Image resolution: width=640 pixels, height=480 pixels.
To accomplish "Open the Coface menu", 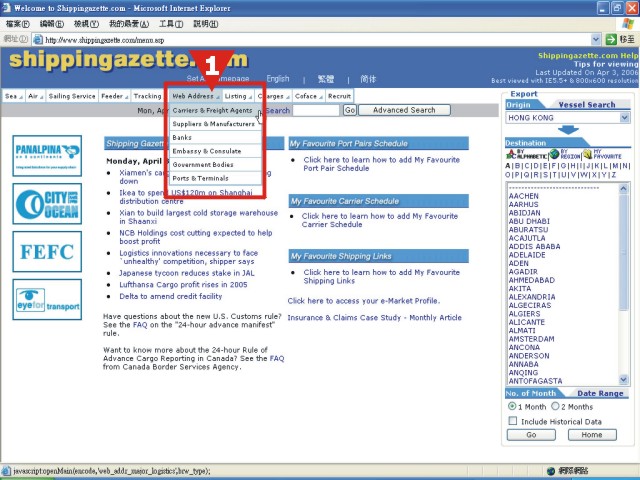I will [x=308, y=96].
